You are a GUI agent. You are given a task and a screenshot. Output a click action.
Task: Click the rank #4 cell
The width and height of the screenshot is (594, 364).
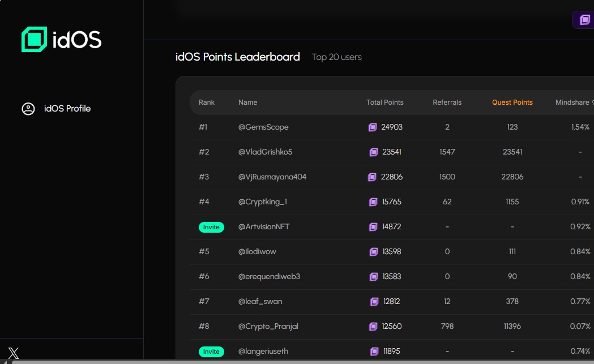point(204,202)
